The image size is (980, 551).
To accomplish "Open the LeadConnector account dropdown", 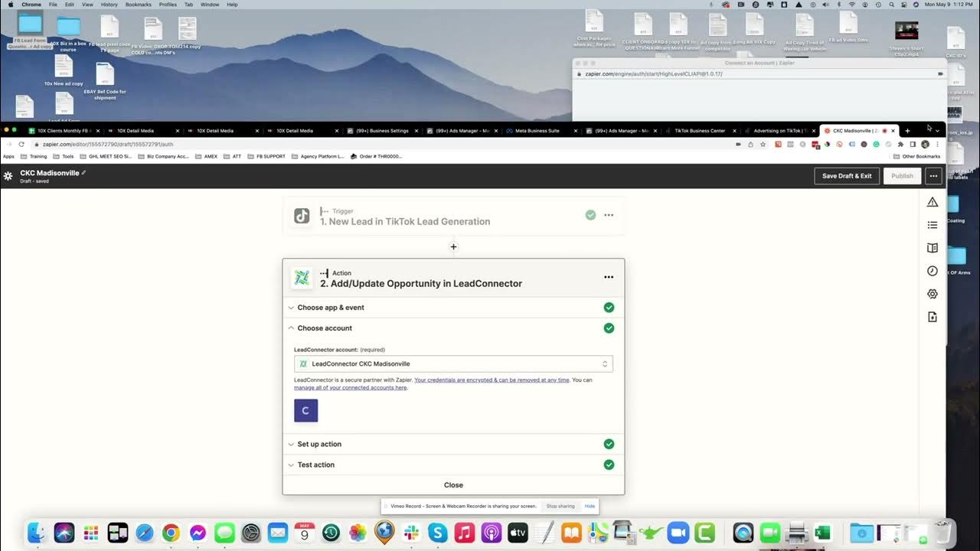I will click(453, 364).
